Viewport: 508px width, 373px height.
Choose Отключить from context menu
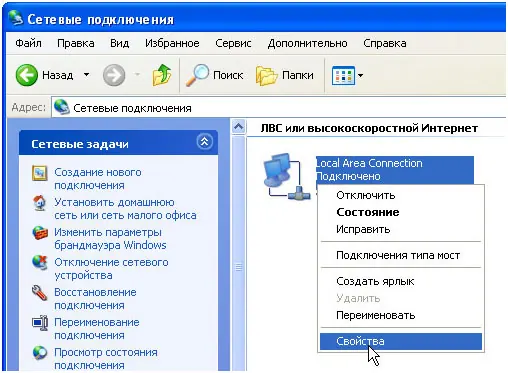pyautogui.click(x=401, y=195)
